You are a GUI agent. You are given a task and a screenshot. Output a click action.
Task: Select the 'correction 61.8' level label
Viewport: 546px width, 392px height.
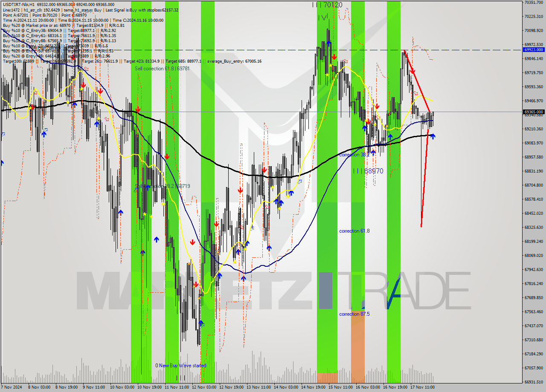click(354, 231)
